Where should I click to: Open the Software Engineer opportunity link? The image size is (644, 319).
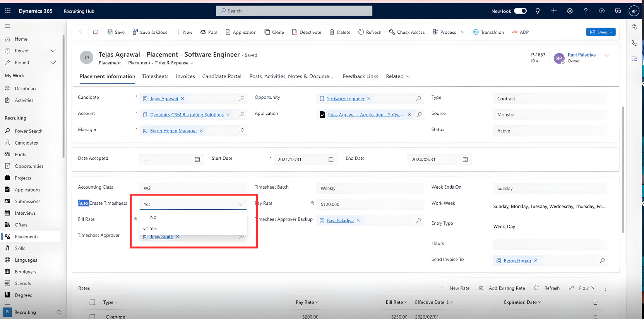click(346, 99)
